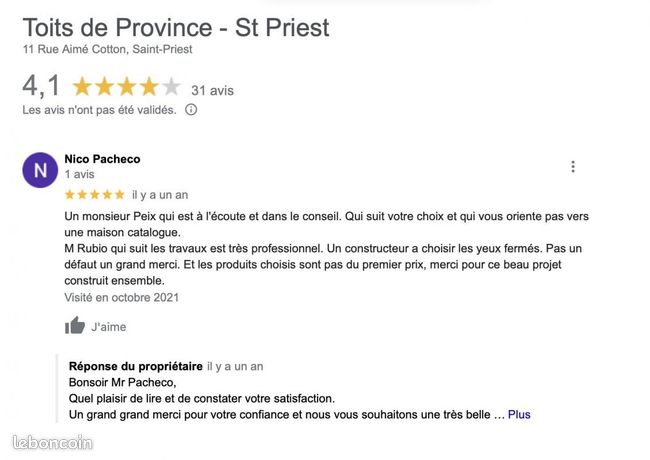Viewport: 650px width, 460px height.
Task: Click the leboncoin watermark logo
Action: [x=52, y=443]
